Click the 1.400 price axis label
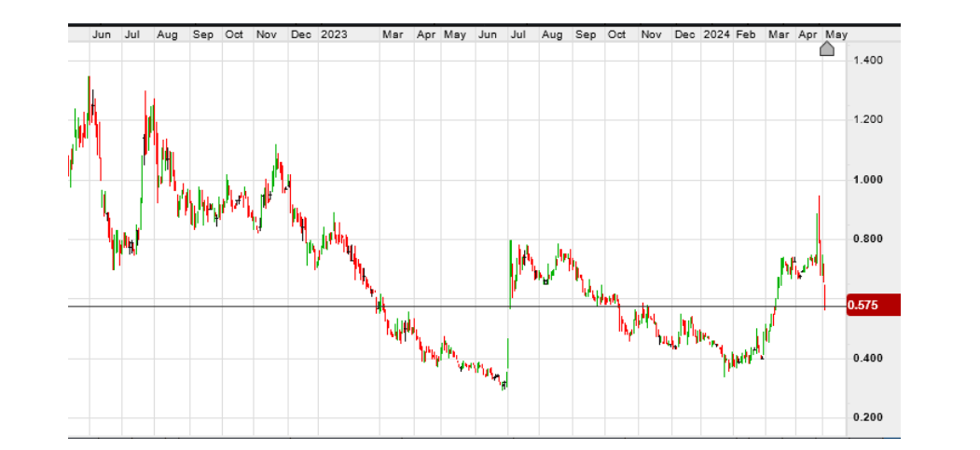Viewport: 980px width, 450px height. tap(867, 61)
